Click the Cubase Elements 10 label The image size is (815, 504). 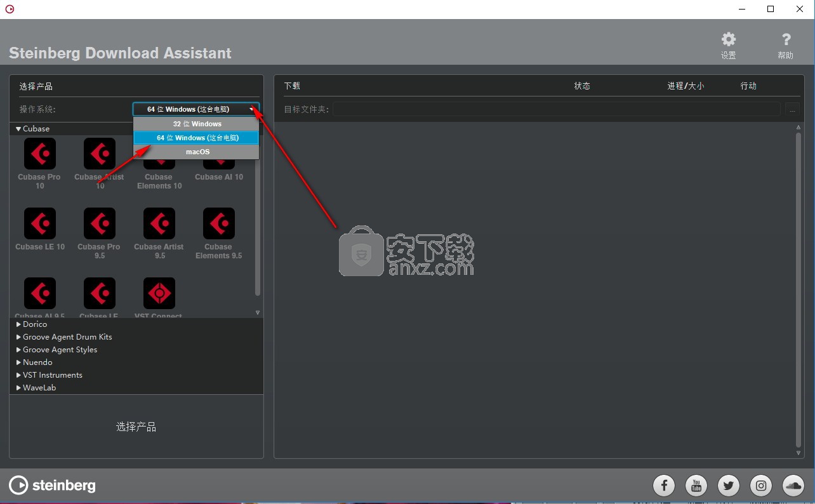159,182
